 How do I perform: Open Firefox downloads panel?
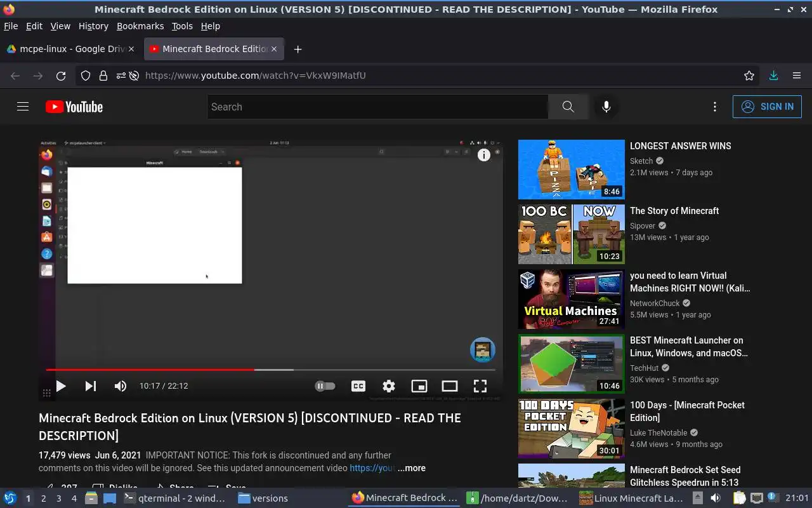(773, 76)
